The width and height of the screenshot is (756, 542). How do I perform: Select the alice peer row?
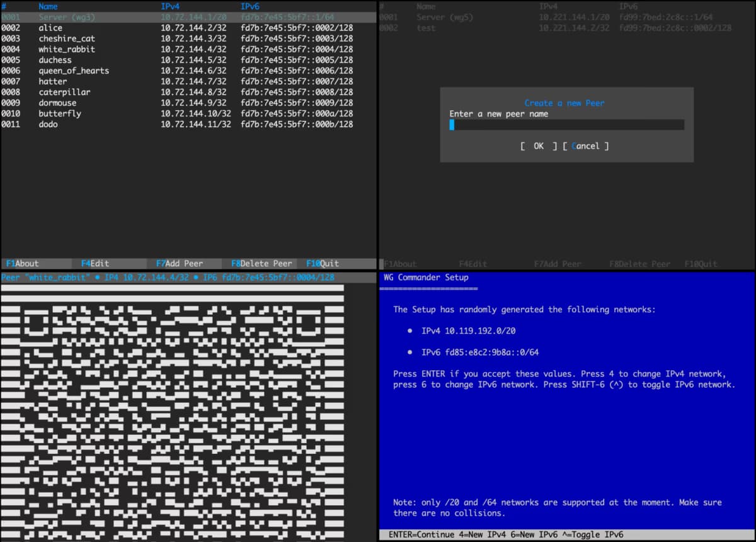click(x=188, y=28)
